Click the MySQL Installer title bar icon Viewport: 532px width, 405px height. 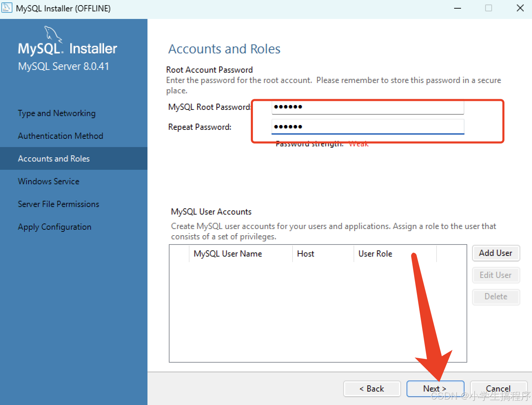[7, 8]
